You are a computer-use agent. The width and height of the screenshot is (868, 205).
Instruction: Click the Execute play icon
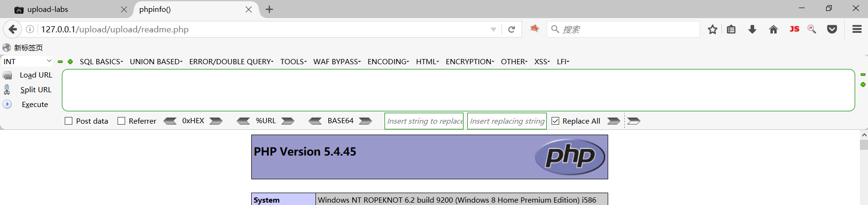(7, 104)
